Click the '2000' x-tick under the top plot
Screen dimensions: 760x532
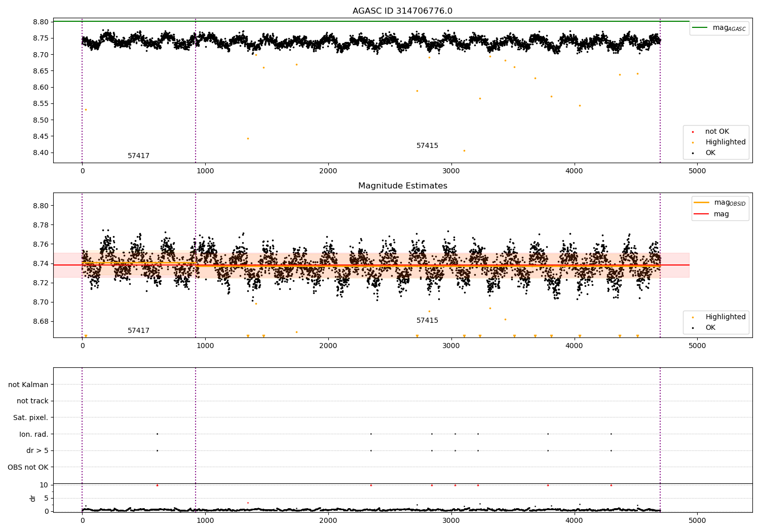coord(328,171)
